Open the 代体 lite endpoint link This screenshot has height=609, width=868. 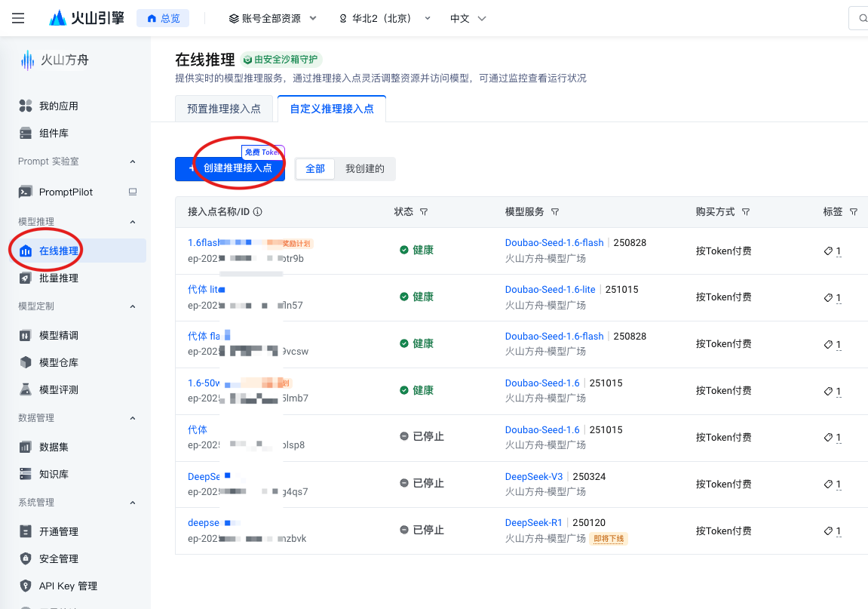(206, 289)
